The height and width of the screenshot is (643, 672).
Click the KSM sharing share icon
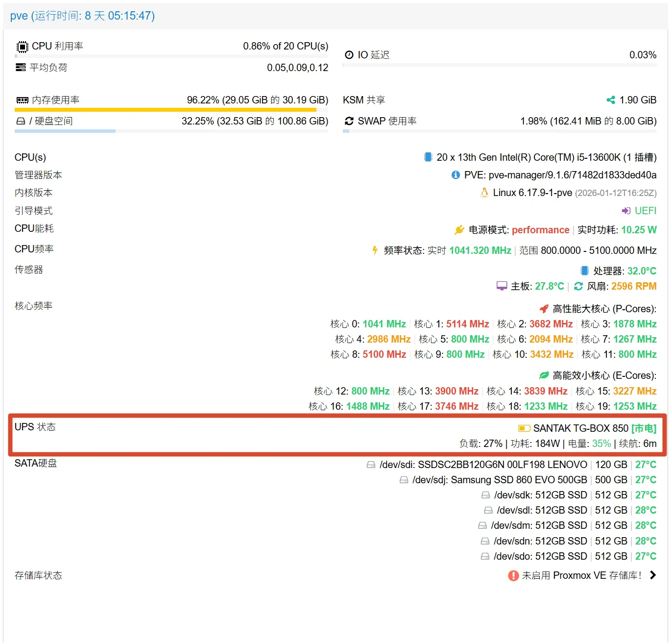pos(611,100)
